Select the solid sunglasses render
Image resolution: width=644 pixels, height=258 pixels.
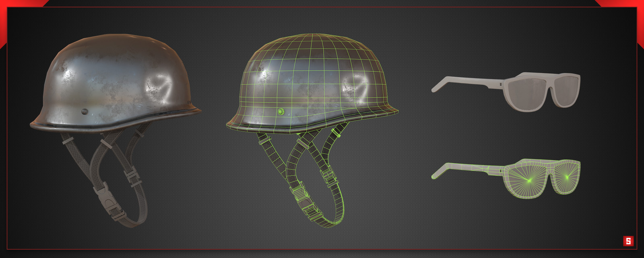coord(506,91)
